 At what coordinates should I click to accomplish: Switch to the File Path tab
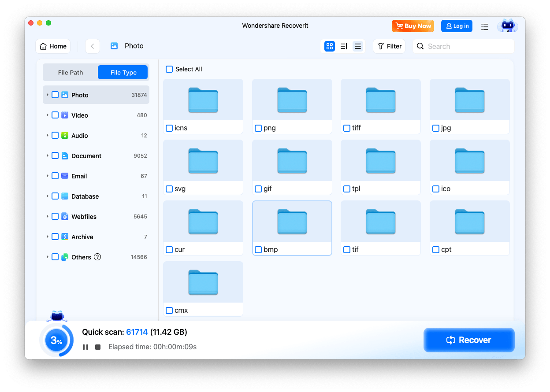tap(71, 73)
